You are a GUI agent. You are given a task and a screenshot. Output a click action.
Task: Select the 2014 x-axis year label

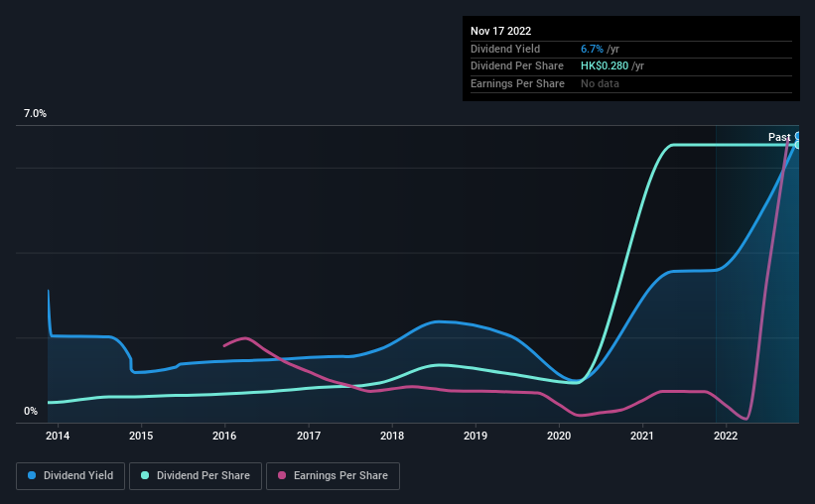click(58, 435)
